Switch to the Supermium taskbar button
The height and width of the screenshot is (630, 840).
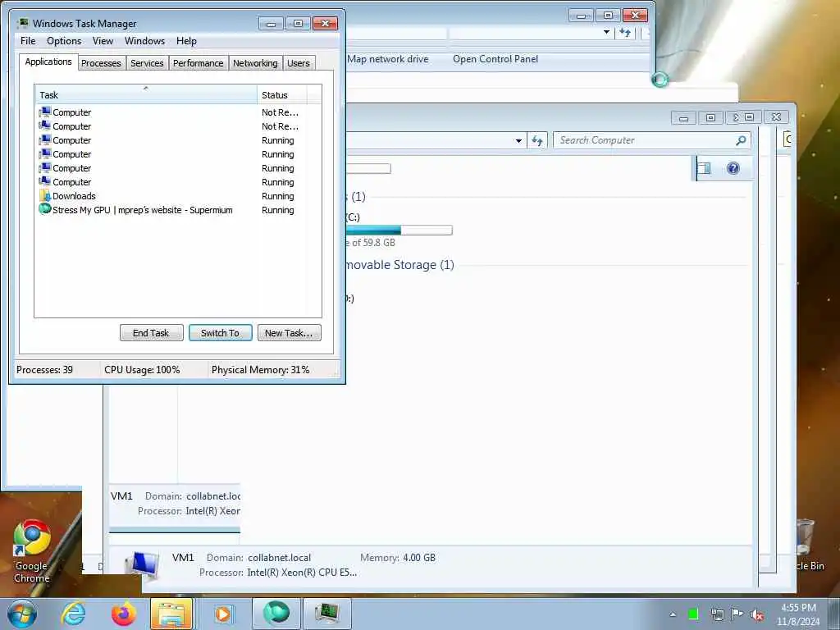point(276,614)
